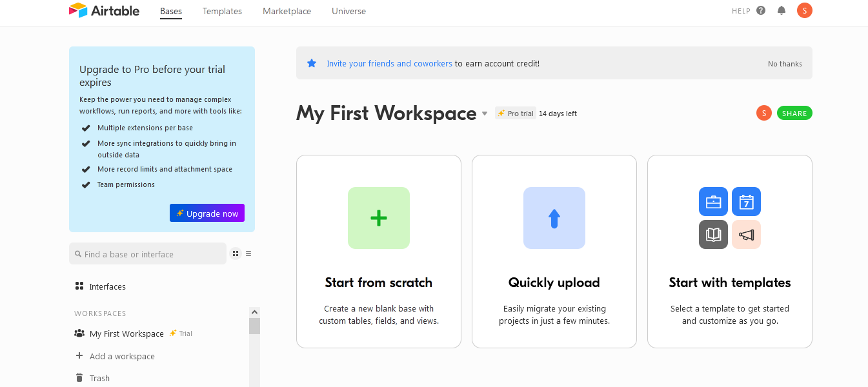Image resolution: width=868 pixels, height=387 pixels.
Task: Click the Multiple extensions per base item
Action: (145, 128)
